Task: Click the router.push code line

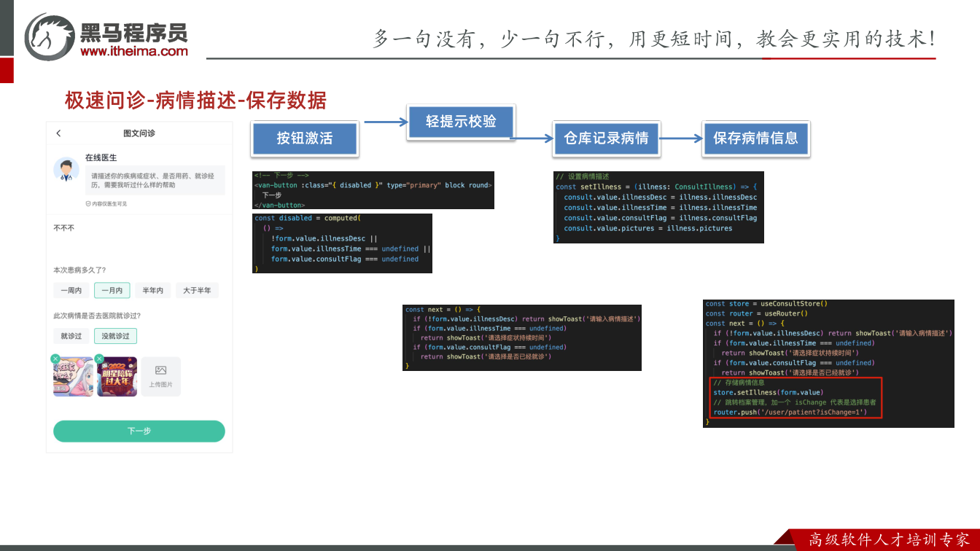Action: (790, 413)
